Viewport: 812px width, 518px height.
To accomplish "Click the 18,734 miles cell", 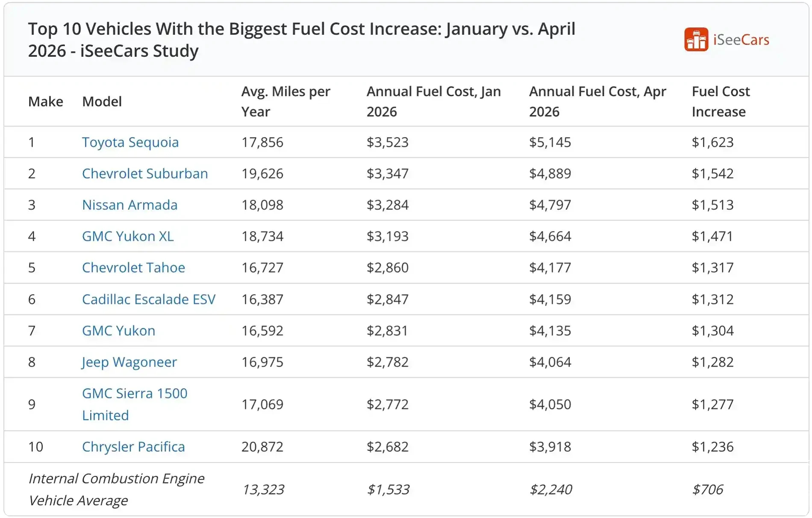I will pyautogui.click(x=262, y=236).
